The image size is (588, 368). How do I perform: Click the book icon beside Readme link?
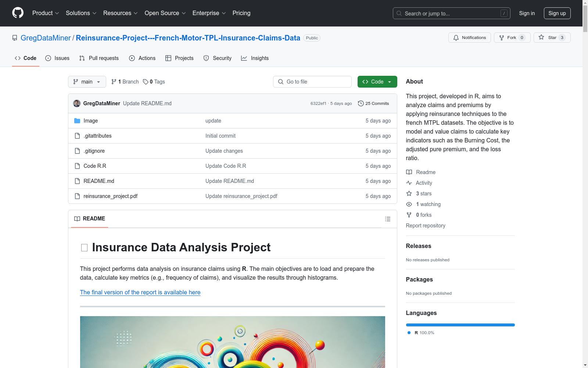pos(409,172)
